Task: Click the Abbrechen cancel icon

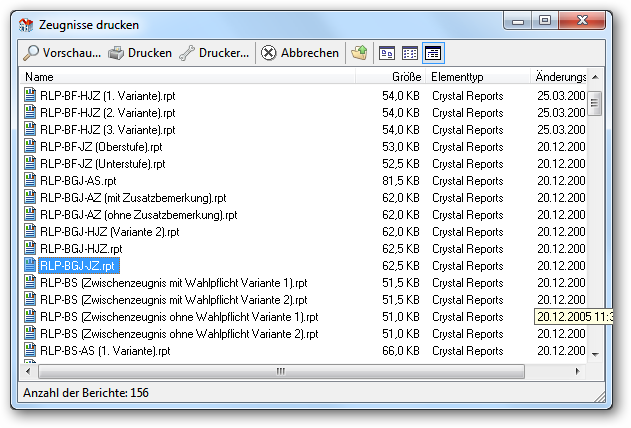Action: tap(268, 53)
